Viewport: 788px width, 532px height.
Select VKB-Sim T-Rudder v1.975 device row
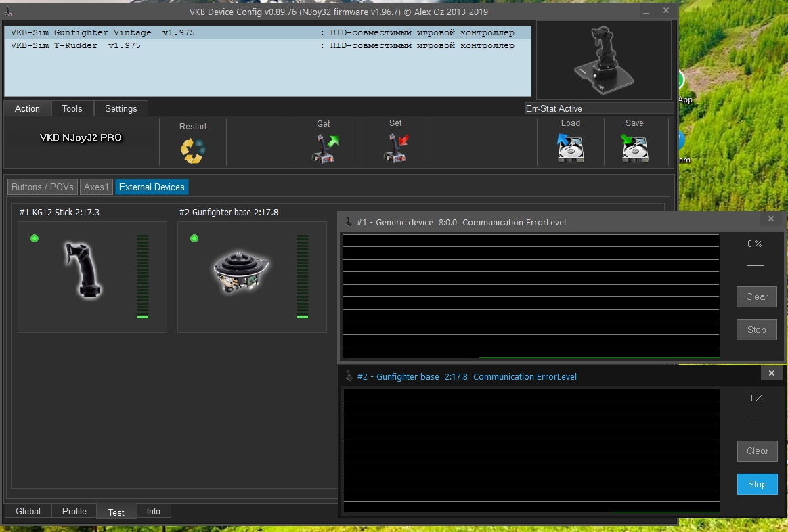pyautogui.click(x=267, y=46)
